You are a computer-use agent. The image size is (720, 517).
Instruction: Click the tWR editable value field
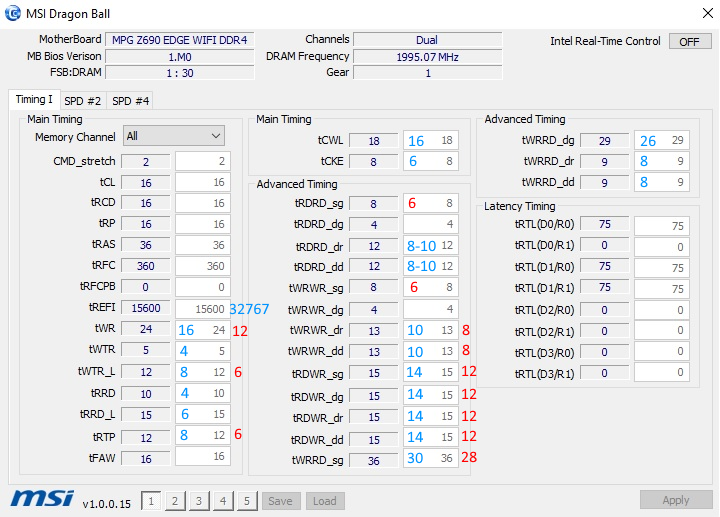pyautogui.click(x=202, y=330)
